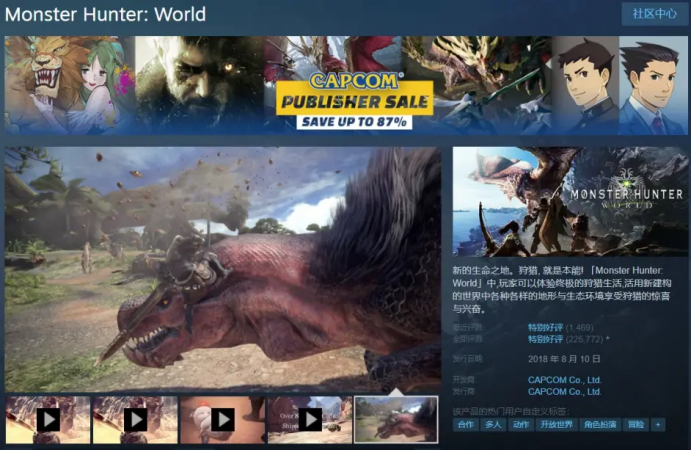
Task: Play the fourth video thumbnail
Action: pos(310,419)
